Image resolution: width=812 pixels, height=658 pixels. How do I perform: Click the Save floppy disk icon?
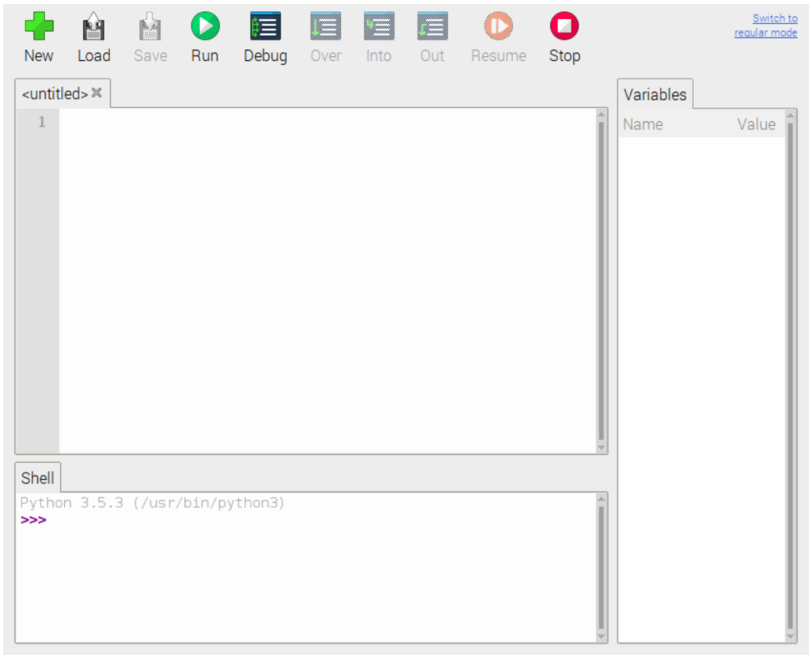[150, 26]
